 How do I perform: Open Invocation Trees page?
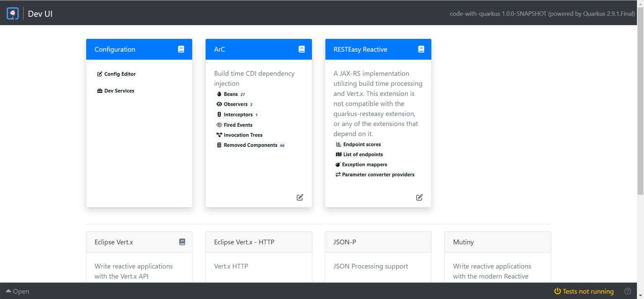point(239,135)
